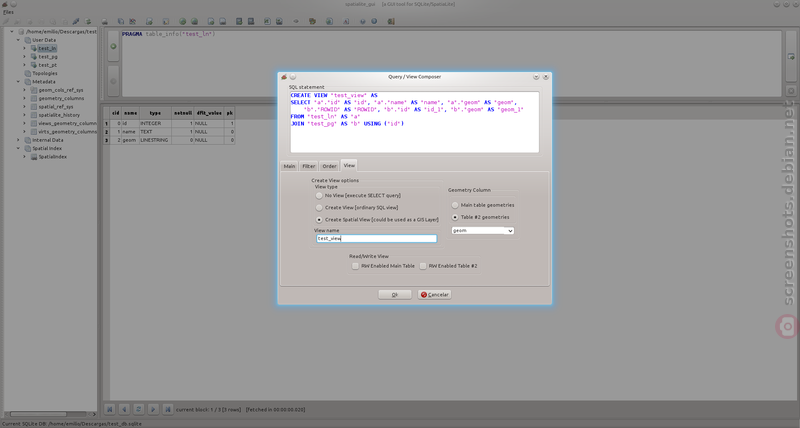Expand the Internal Data node
This screenshot has width=800, height=428.
[18, 140]
